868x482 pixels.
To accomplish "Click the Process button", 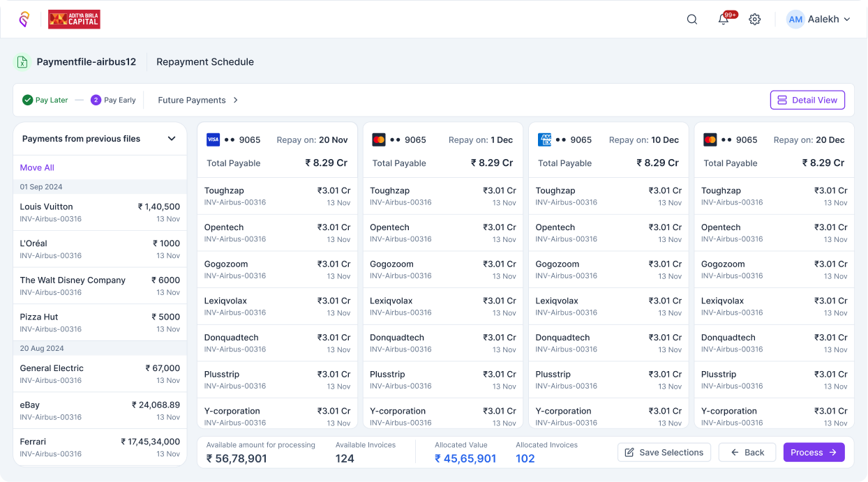I will [x=814, y=452].
